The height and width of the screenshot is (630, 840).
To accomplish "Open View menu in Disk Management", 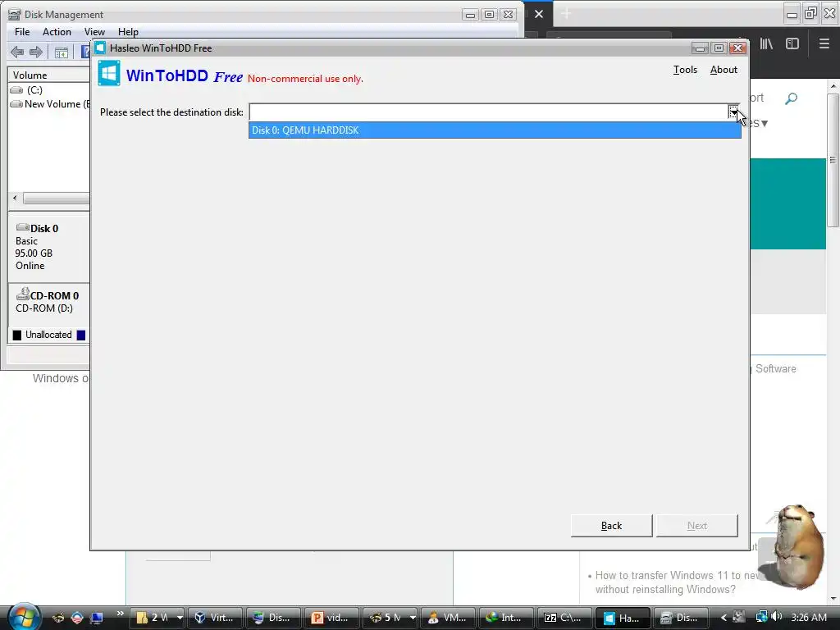I will (94, 32).
